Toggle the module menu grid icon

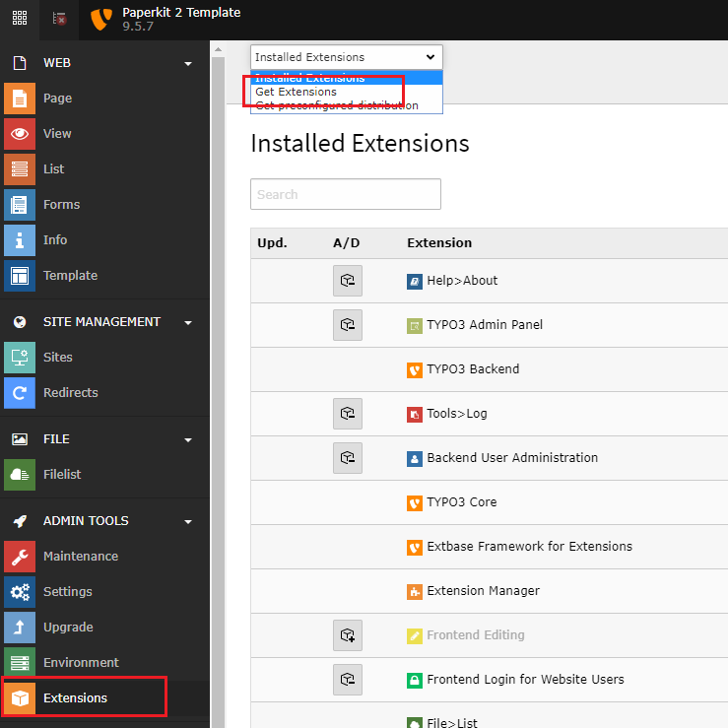[x=20, y=18]
